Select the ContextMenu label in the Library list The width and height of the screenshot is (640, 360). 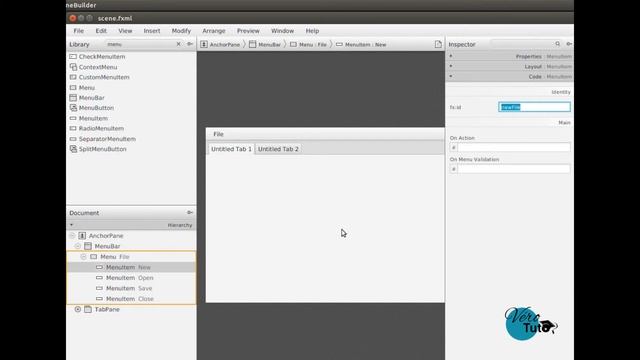point(98,67)
